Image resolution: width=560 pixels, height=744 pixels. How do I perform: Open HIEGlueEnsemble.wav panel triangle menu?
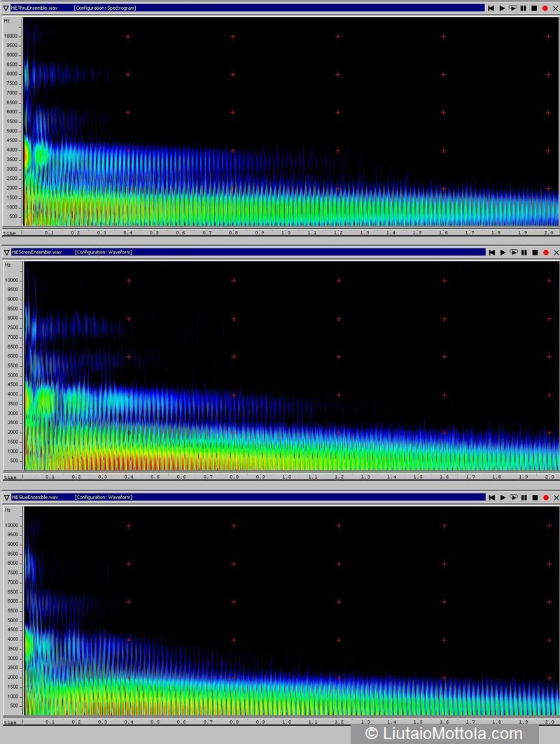tap(6, 497)
